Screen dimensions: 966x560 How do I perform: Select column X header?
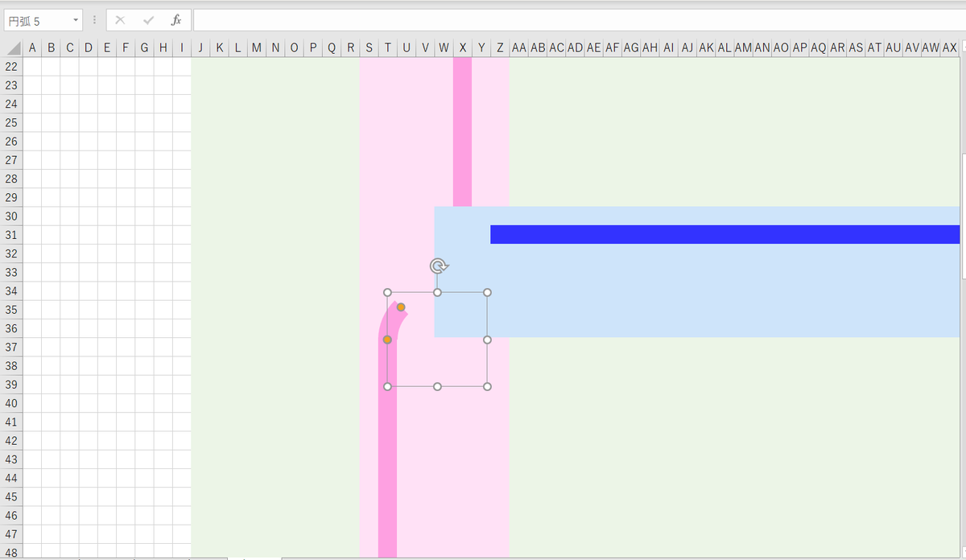tap(462, 48)
